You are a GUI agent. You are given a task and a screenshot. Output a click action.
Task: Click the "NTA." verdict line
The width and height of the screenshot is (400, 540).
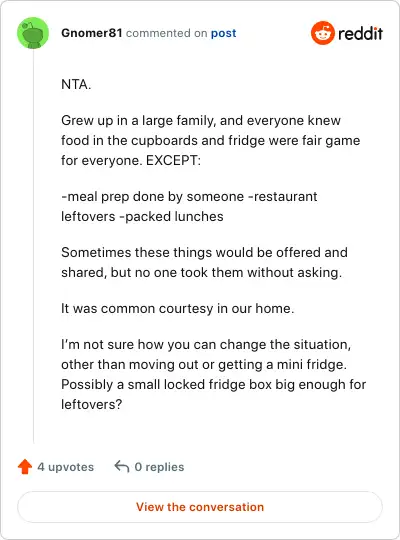(x=76, y=84)
